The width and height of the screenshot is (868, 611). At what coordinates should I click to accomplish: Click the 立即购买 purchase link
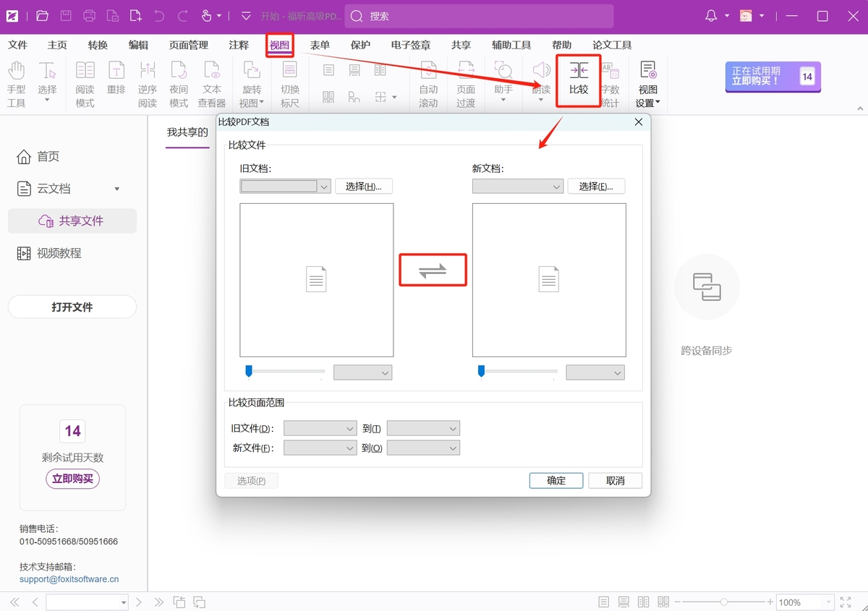pos(72,479)
